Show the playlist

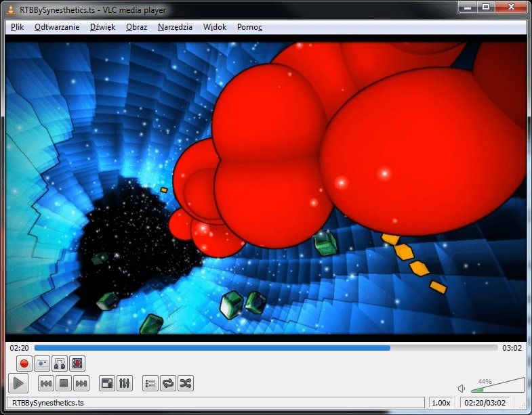(150, 384)
